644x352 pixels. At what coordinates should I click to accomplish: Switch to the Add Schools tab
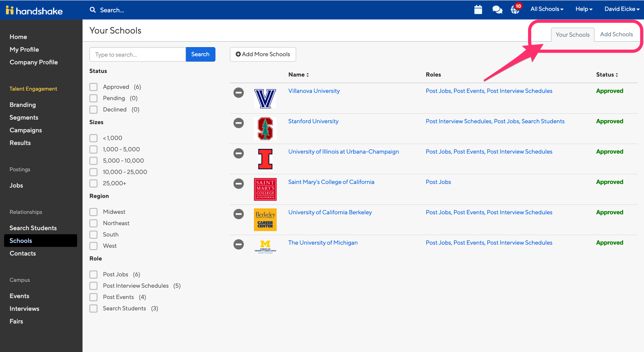(617, 34)
